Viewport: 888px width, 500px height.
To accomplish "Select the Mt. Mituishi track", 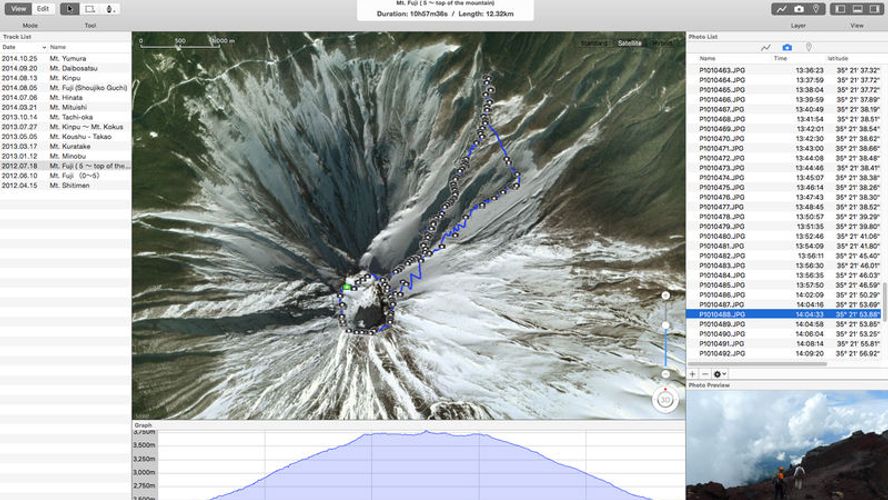I will [x=66, y=107].
